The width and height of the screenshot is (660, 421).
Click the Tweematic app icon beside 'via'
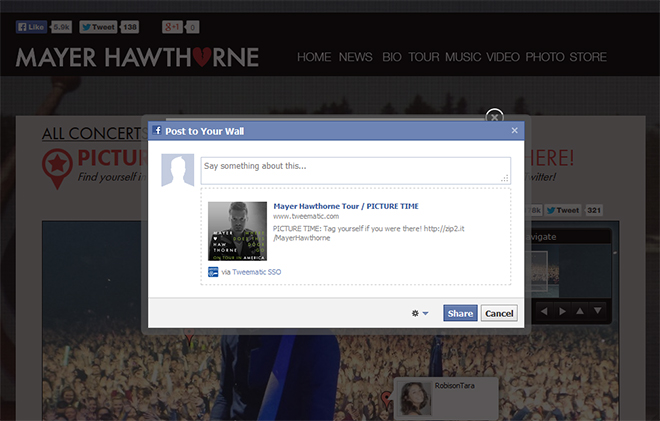pos(213,272)
